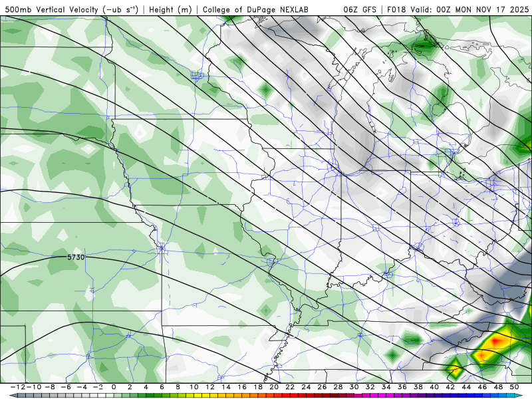
Task: Click the 14 value on color scale
Action: click(226, 387)
